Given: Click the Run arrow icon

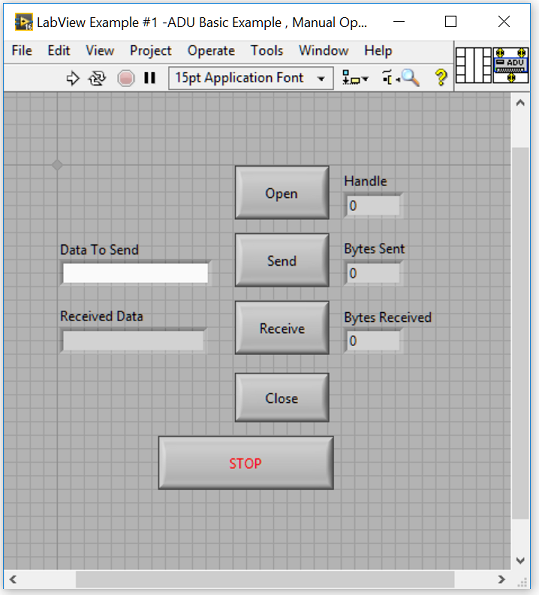Looking at the screenshot, I should [72, 78].
